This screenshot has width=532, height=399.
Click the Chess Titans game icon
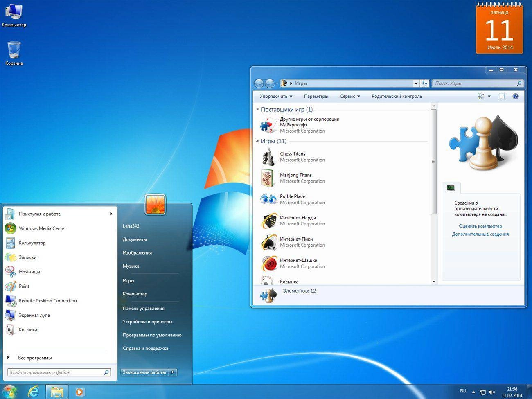point(268,157)
